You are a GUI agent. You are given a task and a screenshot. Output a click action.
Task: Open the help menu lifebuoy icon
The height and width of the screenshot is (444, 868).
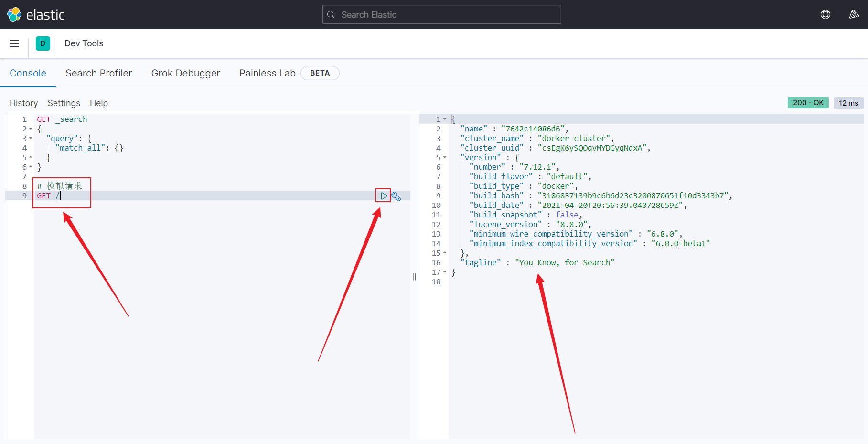click(x=825, y=14)
